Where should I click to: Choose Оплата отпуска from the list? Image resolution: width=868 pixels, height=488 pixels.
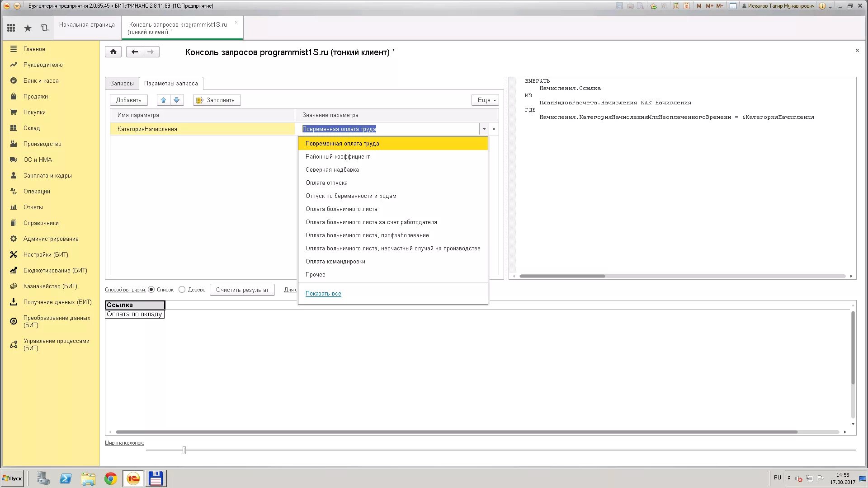coord(326,183)
